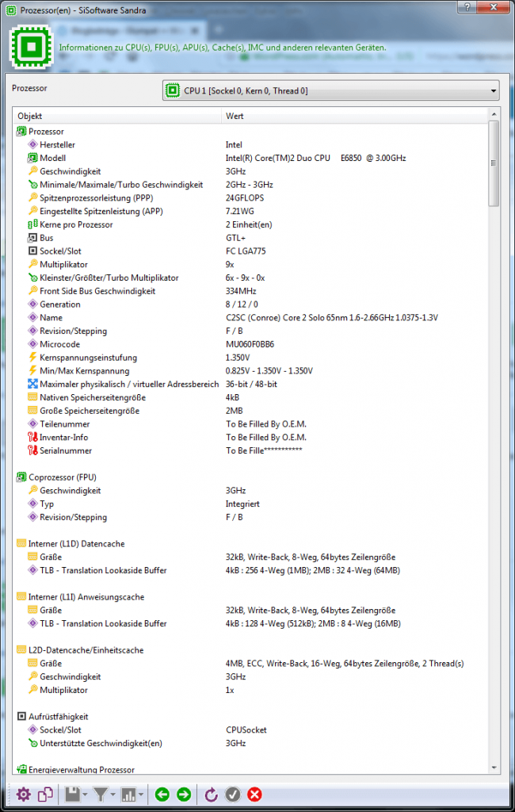515x812 pixels.
Task: Select the Modell row in the list
Action: pyautogui.click(x=53, y=158)
